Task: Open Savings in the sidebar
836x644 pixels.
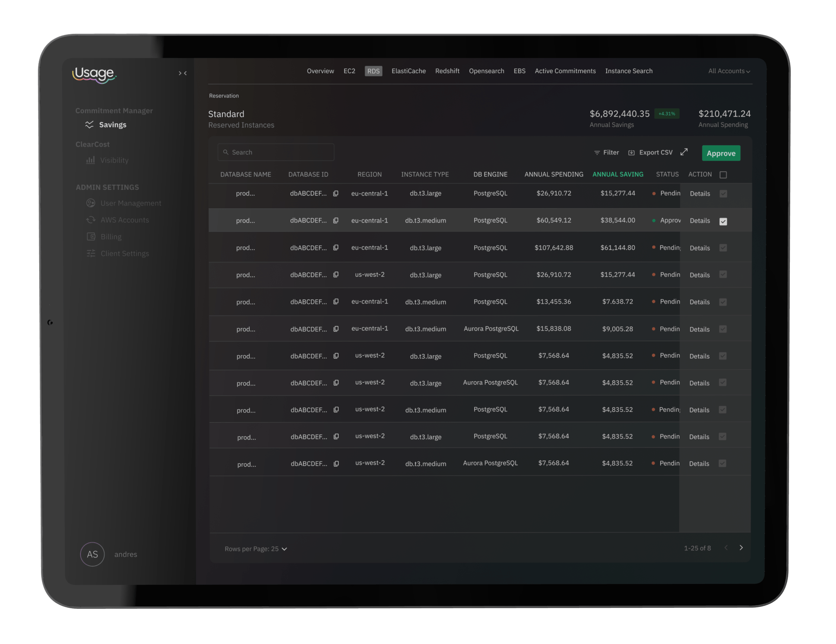Action: tap(113, 125)
